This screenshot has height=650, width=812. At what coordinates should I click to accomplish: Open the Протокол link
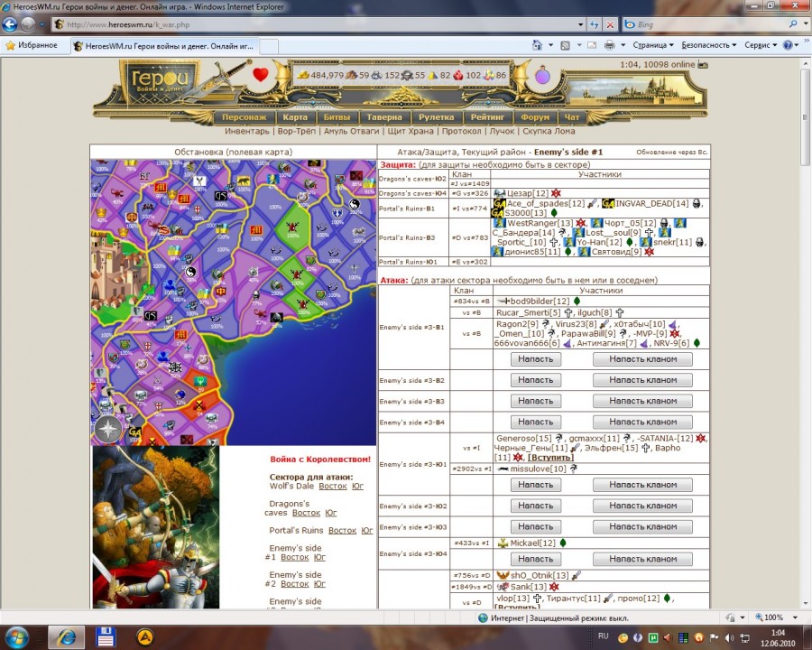tap(461, 131)
